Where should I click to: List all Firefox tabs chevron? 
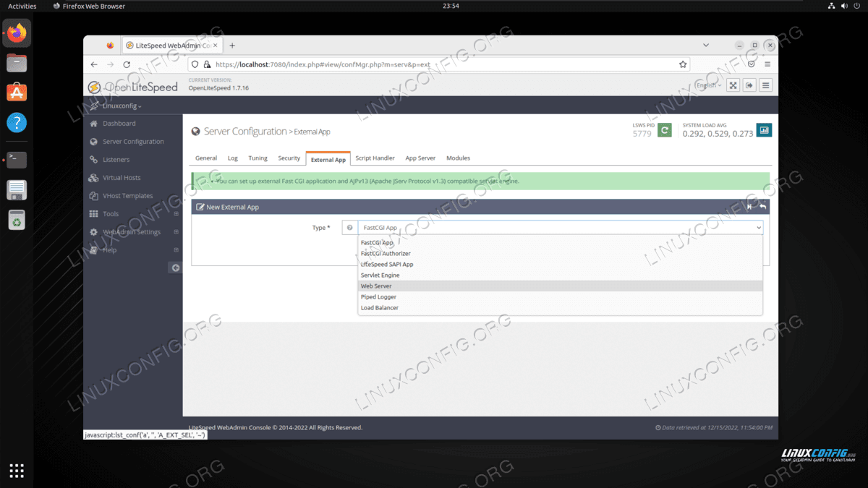click(x=706, y=45)
